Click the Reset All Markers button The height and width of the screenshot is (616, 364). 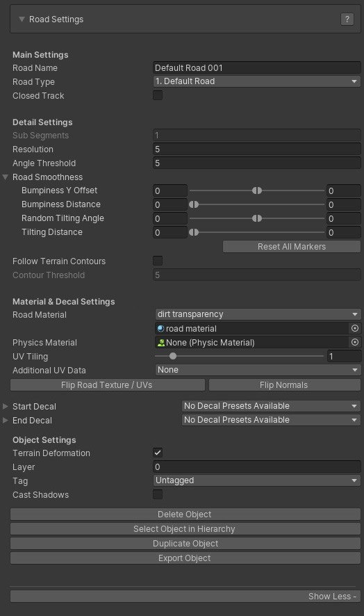(291, 247)
